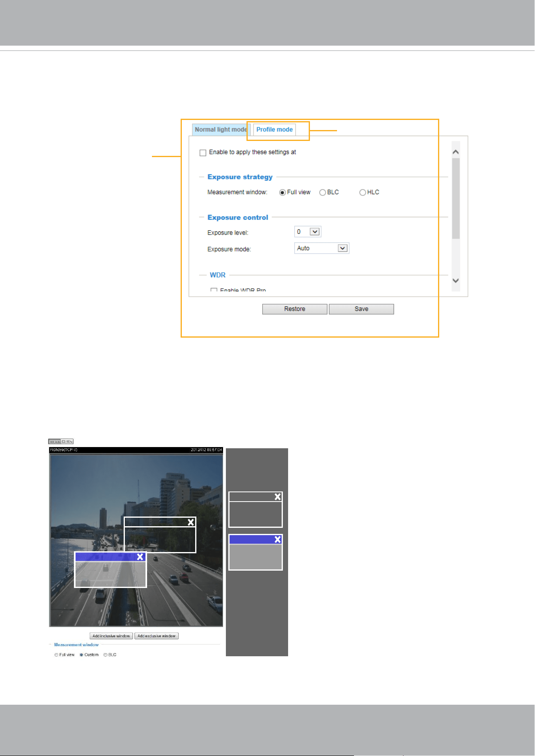Click scrollbar up arrow in settings panel
This screenshot has width=535, height=756.
[x=456, y=152]
